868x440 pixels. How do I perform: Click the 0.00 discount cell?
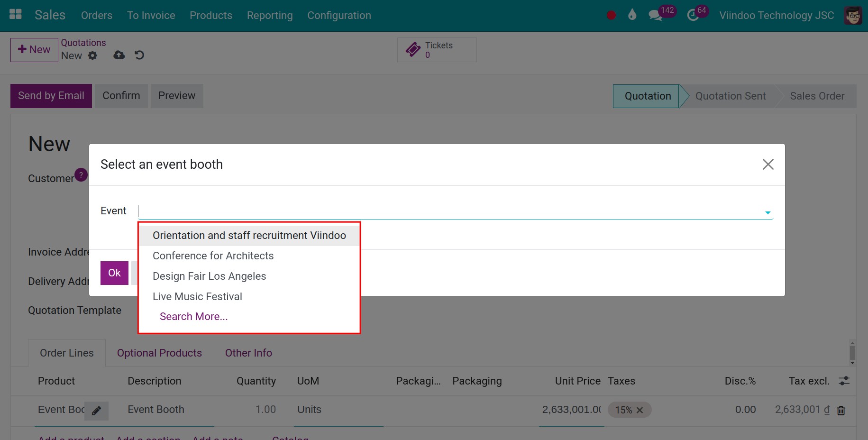click(745, 410)
